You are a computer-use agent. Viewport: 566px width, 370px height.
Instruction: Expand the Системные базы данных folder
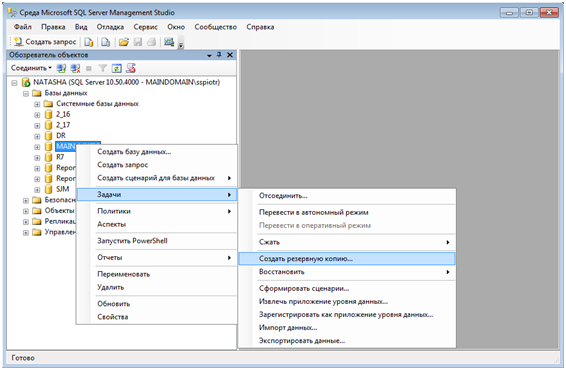pos(37,104)
